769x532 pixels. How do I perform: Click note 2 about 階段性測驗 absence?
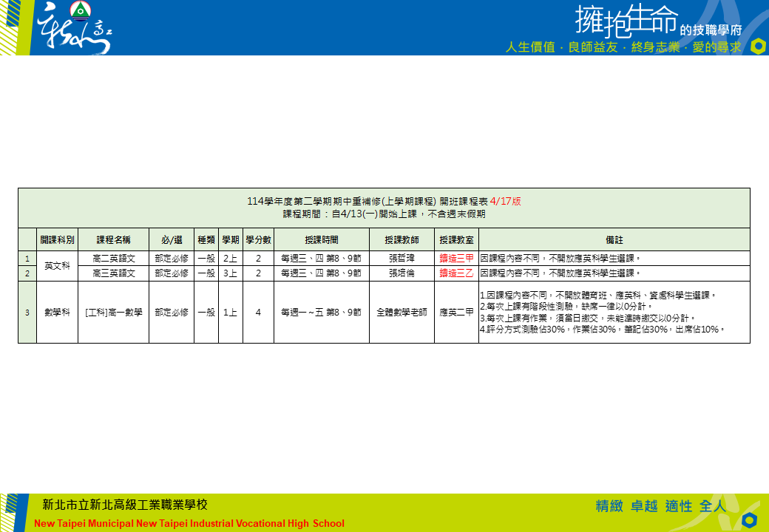pos(566,307)
